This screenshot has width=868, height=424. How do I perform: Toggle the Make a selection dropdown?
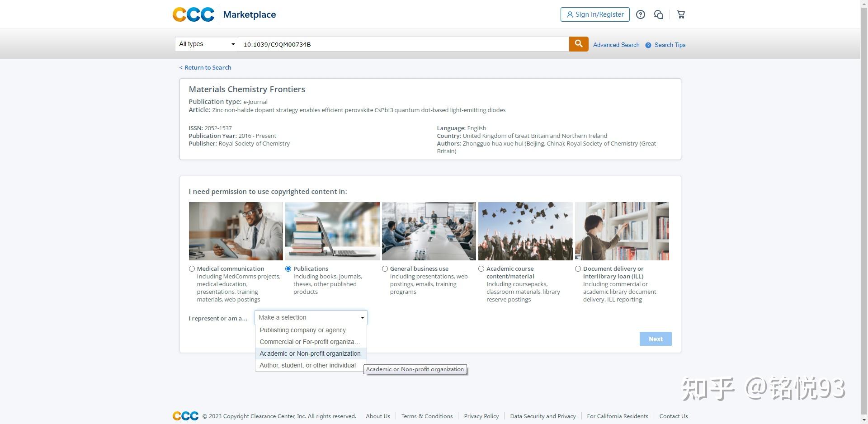pos(311,317)
